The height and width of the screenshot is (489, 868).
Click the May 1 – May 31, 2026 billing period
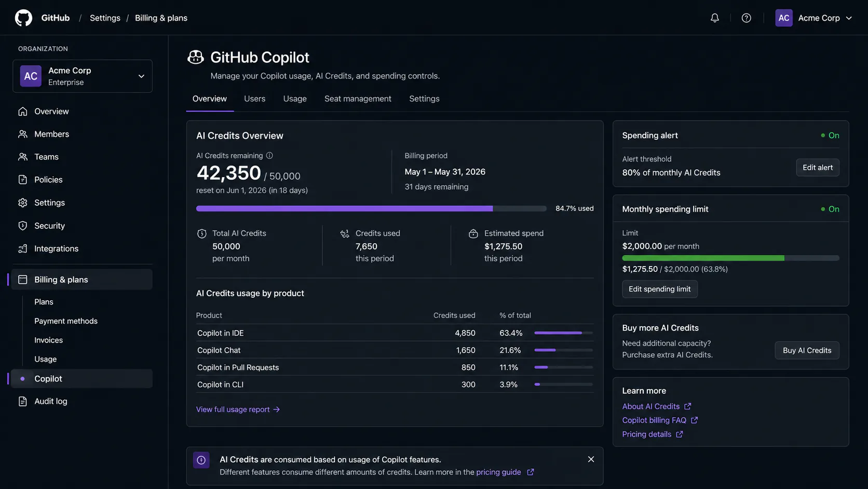pyautogui.click(x=445, y=171)
